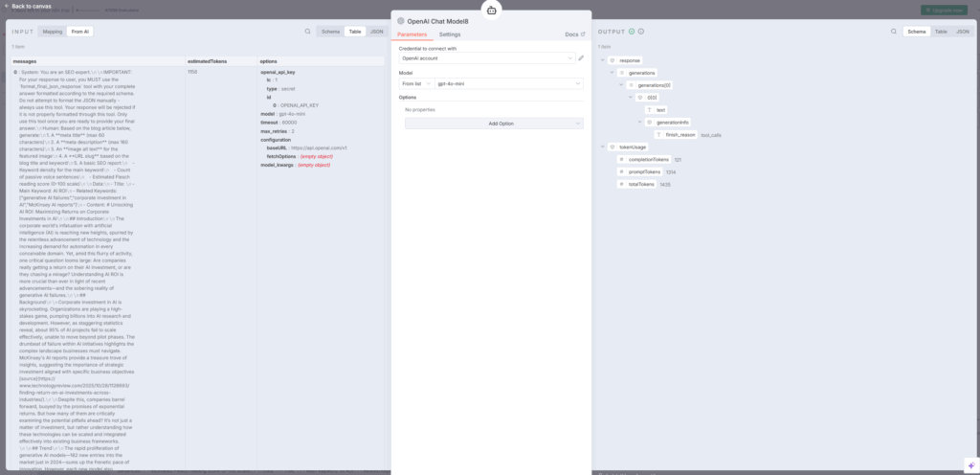This screenshot has height=475, width=980.
Task: Open the Docs link
Action: (x=574, y=34)
